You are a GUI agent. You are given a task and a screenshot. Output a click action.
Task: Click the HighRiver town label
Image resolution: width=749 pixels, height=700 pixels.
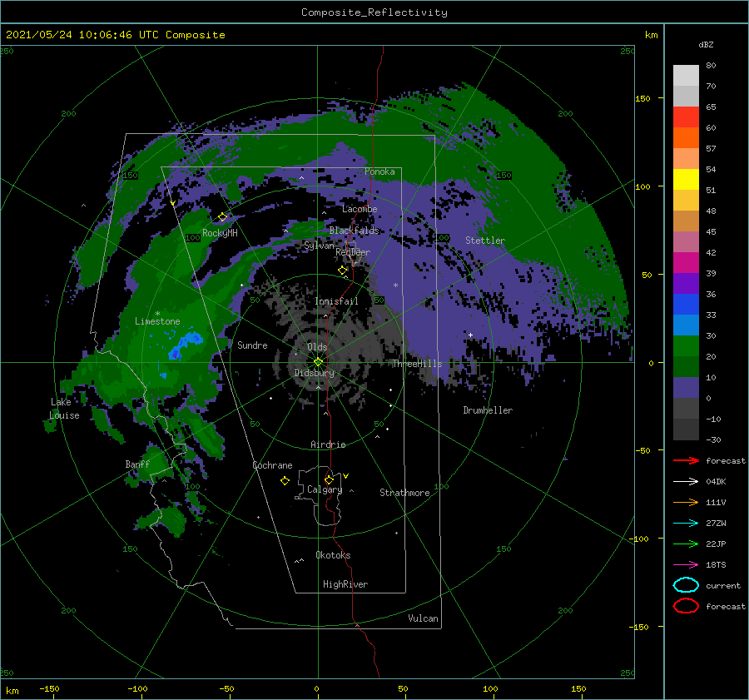pos(345,584)
